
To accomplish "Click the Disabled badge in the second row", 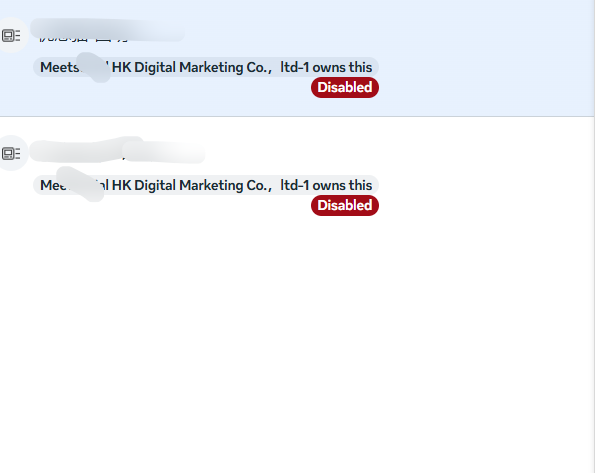I will click(x=345, y=205).
